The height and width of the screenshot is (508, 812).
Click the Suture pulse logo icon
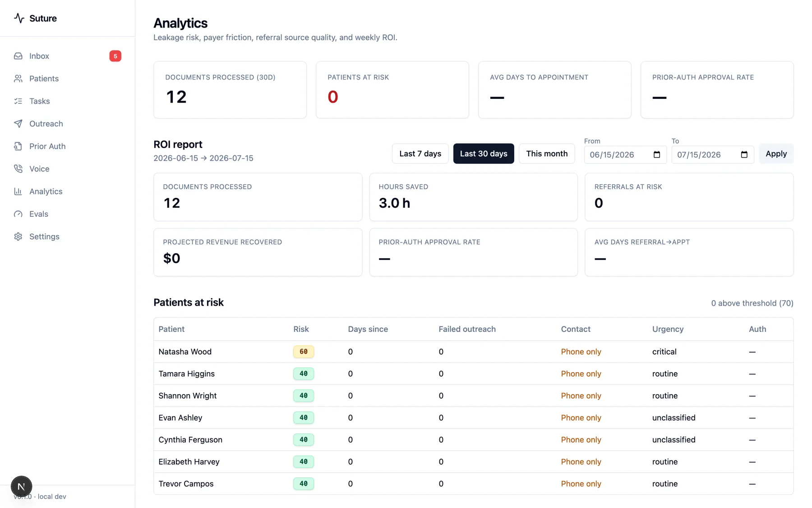tap(18, 18)
